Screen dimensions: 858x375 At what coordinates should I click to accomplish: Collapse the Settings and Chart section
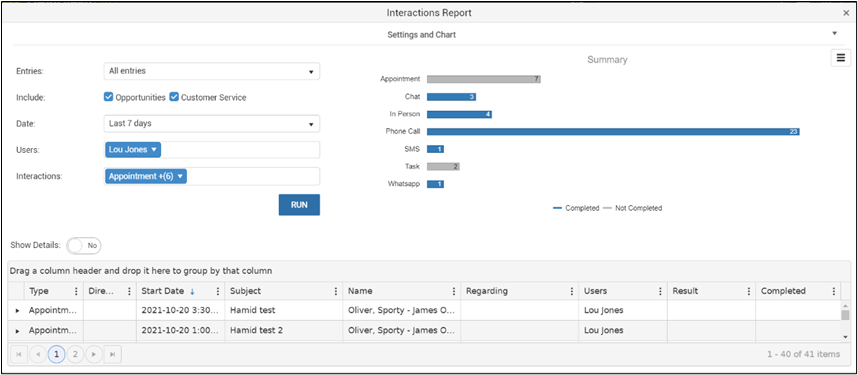(834, 33)
